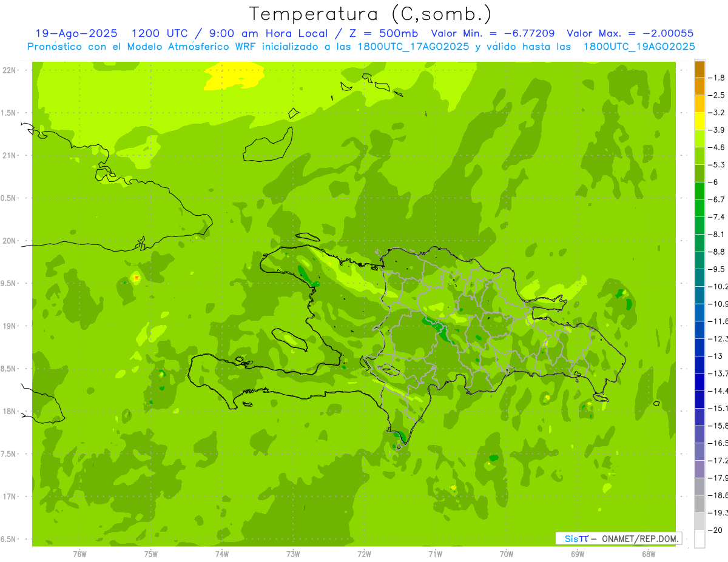This screenshot has height=562, width=728.
Task: Click the -1.8 colorbar value label
Action: point(716,78)
